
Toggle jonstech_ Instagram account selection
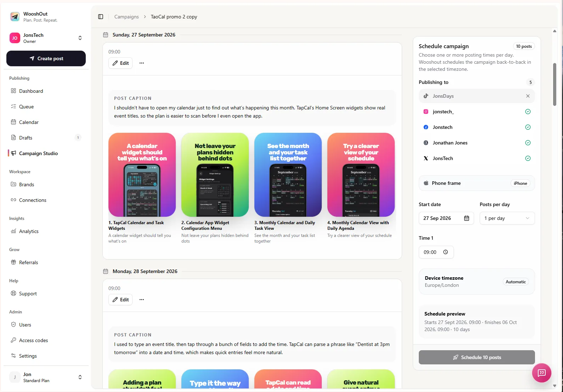click(x=528, y=112)
